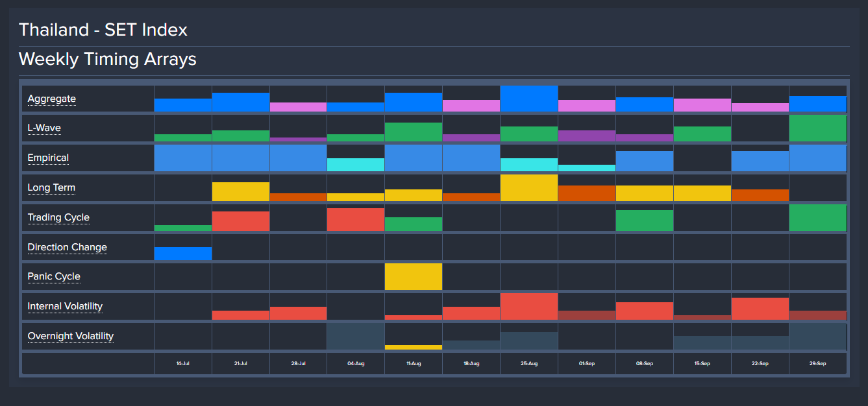868x406 pixels.
Task: Select the 22-Sep date label
Action: (x=760, y=364)
